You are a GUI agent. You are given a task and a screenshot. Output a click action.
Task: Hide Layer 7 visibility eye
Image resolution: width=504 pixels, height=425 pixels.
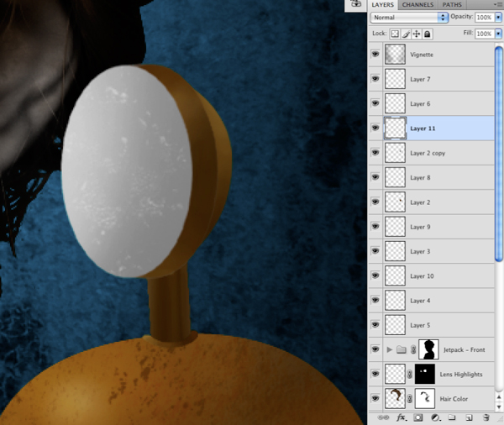point(375,79)
